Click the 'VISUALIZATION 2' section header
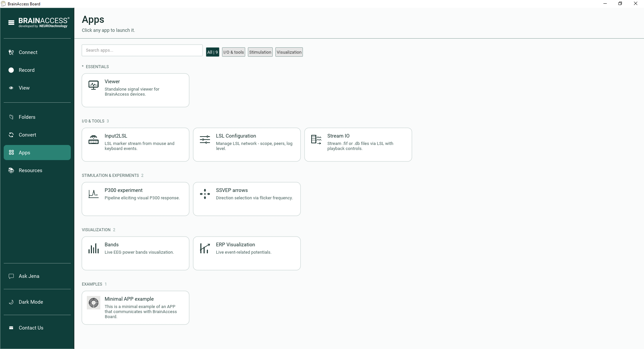644x349 pixels. (99, 230)
